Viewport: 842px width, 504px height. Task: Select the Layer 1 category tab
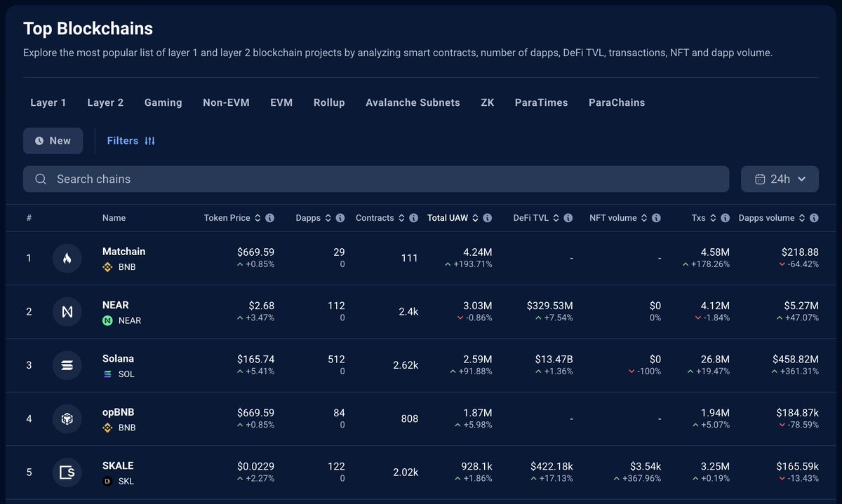point(48,102)
